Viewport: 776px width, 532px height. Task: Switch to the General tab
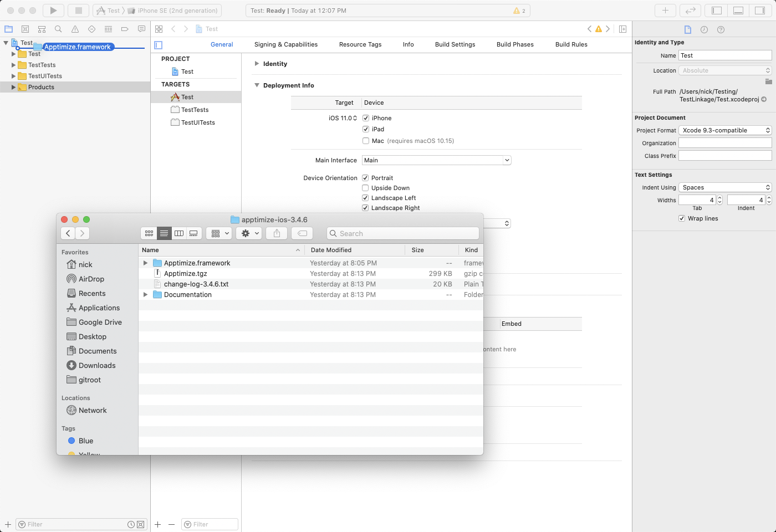222,44
